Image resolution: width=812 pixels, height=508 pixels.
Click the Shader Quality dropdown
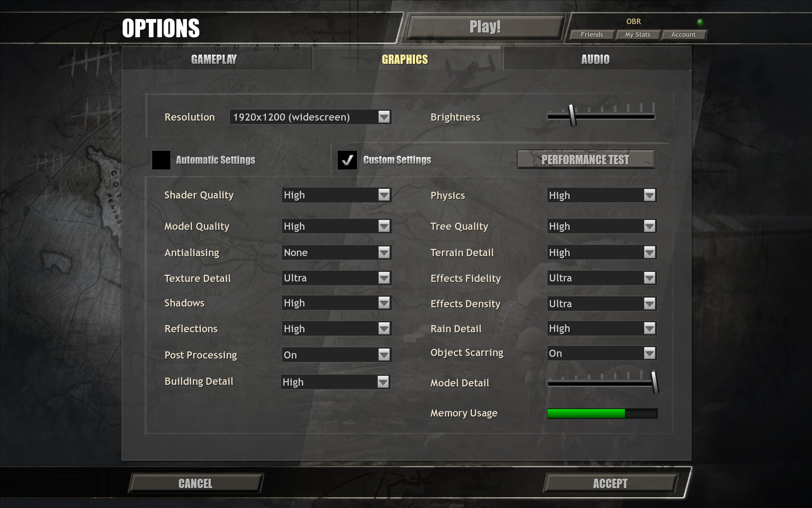(335, 196)
